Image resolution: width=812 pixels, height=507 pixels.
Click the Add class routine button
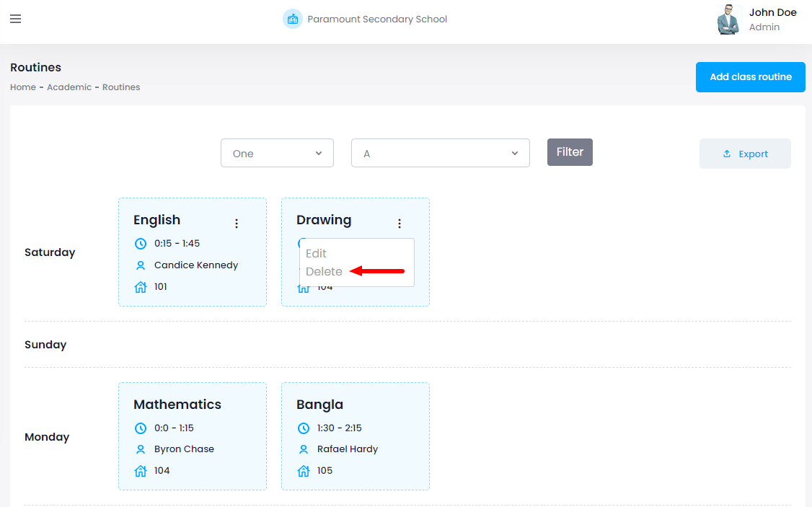click(x=750, y=77)
